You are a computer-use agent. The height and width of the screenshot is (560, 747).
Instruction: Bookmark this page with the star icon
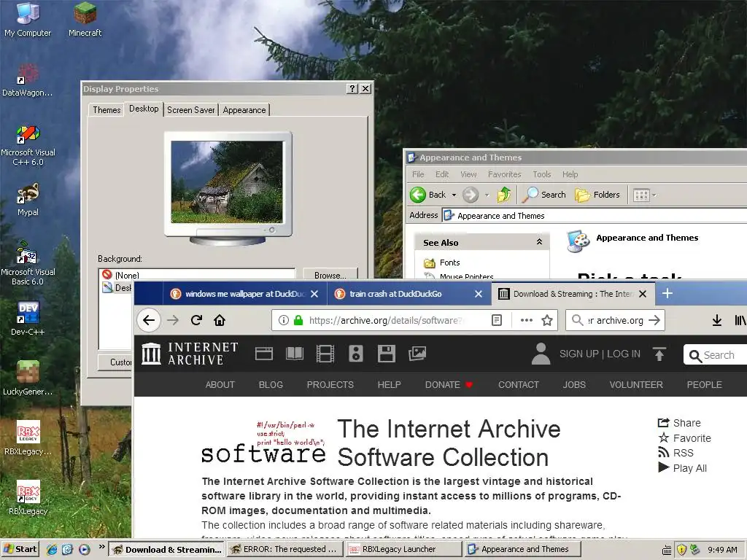pyautogui.click(x=547, y=320)
